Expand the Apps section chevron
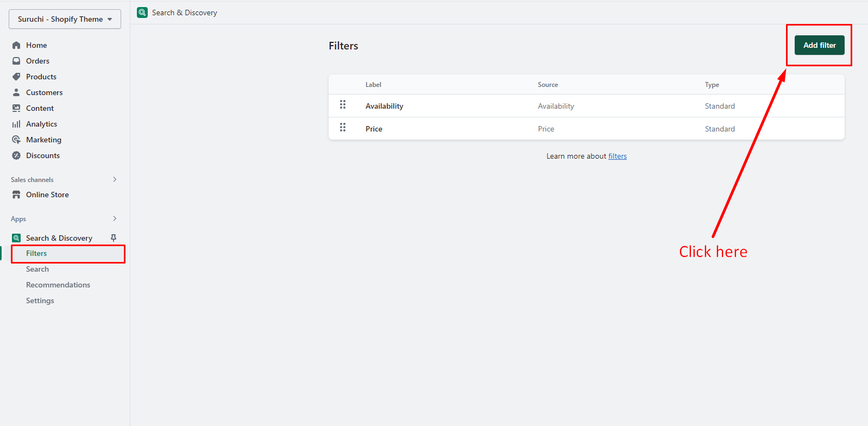 tap(115, 218)
